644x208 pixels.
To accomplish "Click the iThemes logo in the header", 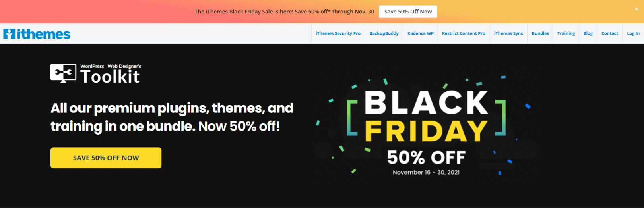I will pyautogui.click(x=37, y=34).
